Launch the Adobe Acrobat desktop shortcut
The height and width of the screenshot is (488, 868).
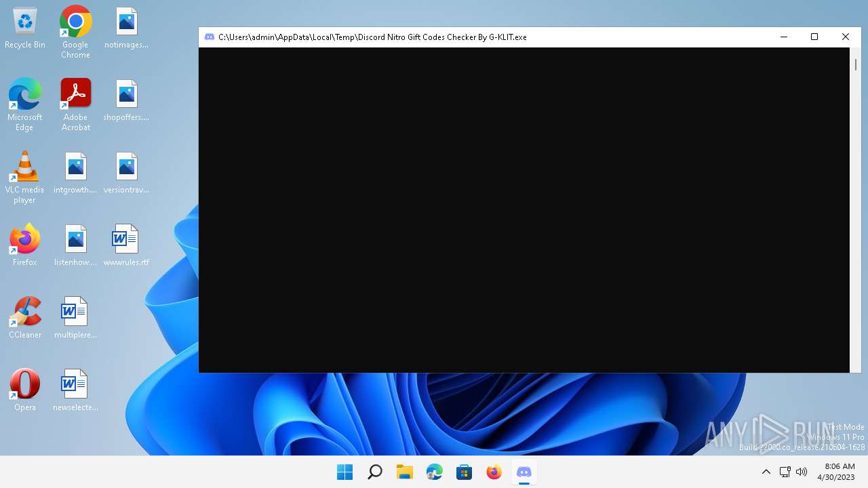coord(75,105)
